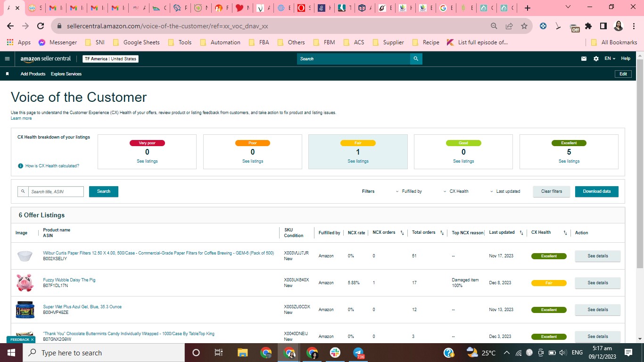Reload the current browser page
644x362 pixels.
point(41,26)
